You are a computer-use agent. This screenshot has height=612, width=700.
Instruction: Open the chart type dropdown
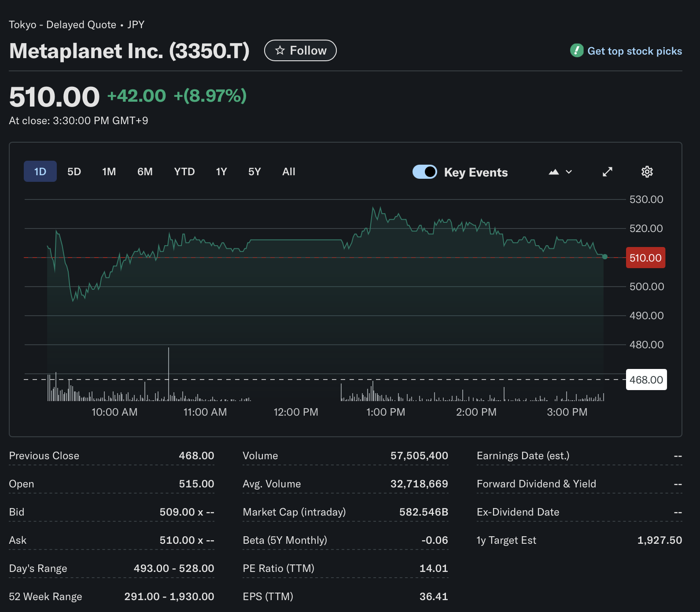(x=560, y=172)
